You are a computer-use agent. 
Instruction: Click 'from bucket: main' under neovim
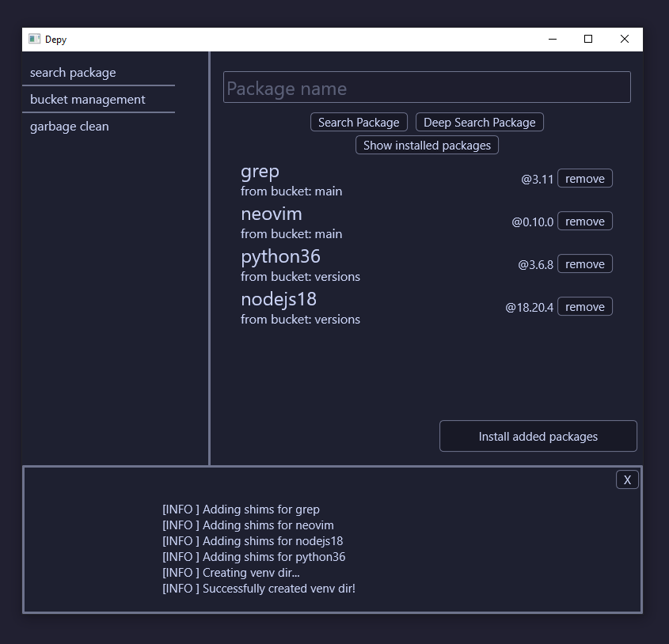pos(291,233)
